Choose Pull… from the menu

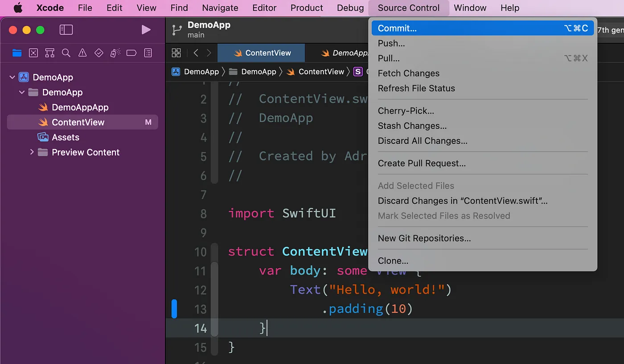pos(483,58)
